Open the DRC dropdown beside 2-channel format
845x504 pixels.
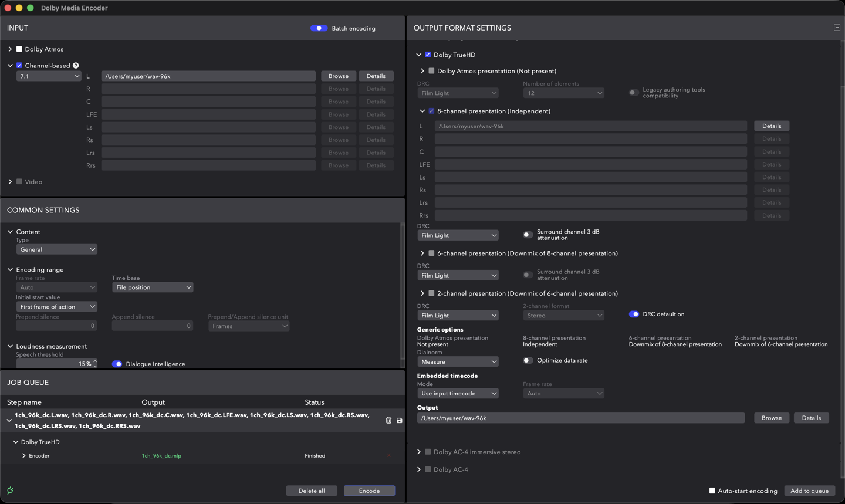(x=458, y=316)
